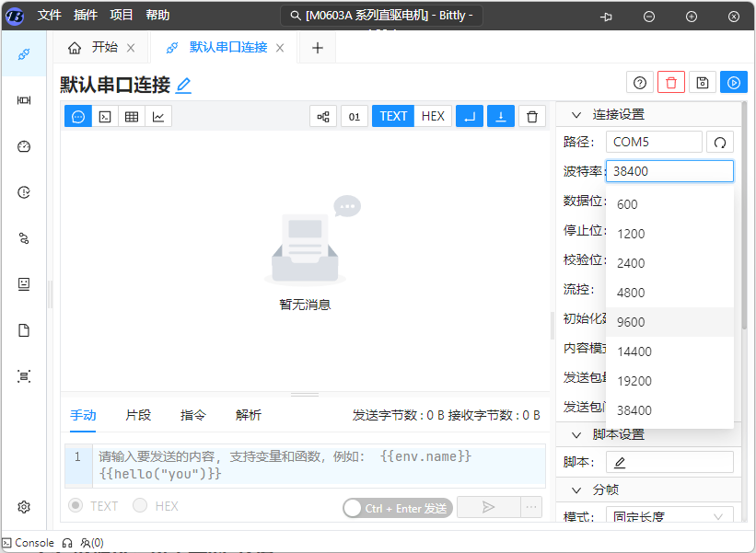Refresh the serial port path list

coord(720,142)
